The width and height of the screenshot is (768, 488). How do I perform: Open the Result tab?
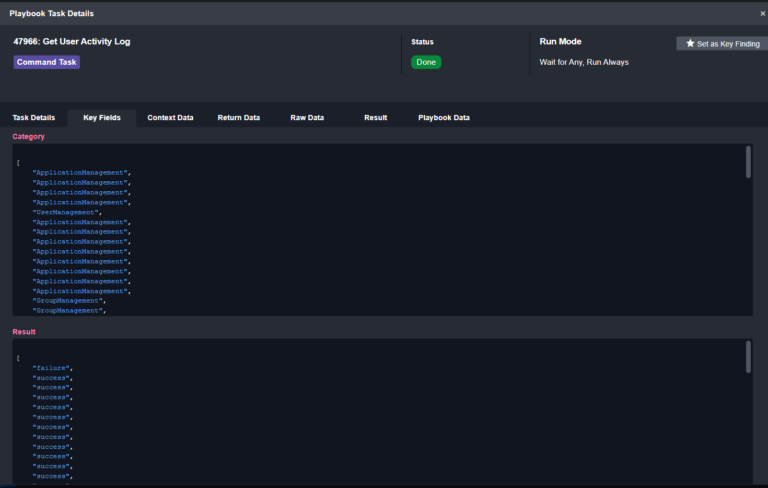click(x=375, y=117)
